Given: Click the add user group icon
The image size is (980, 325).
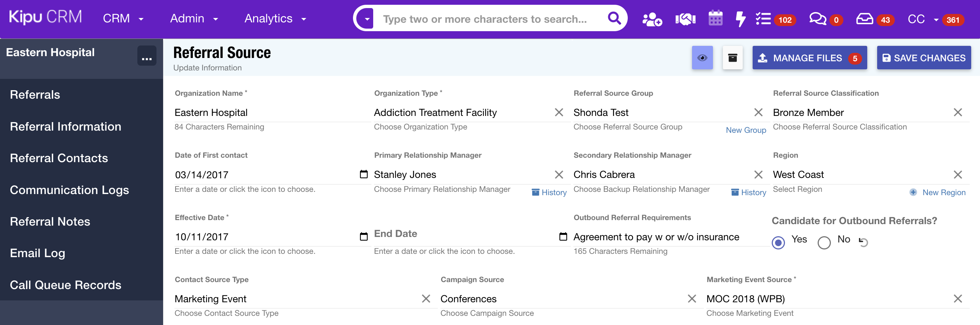Looking at the screenshot, I should [652, 19].
